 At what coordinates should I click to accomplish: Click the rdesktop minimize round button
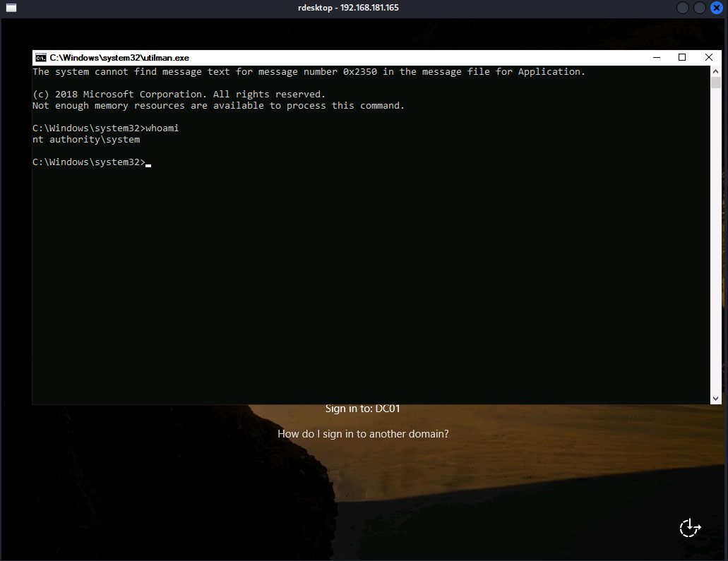coord(683,8)
